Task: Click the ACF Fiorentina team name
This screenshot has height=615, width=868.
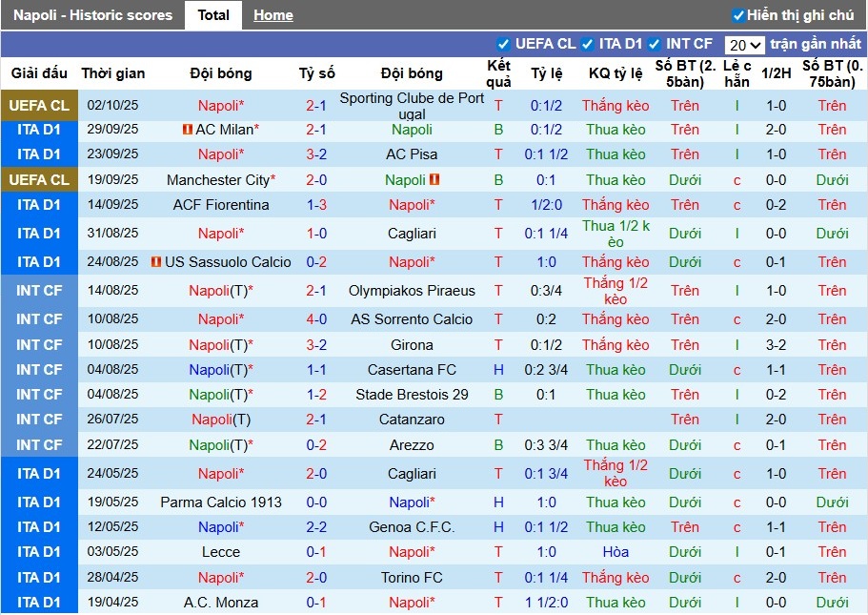Action: coord(221,205)
